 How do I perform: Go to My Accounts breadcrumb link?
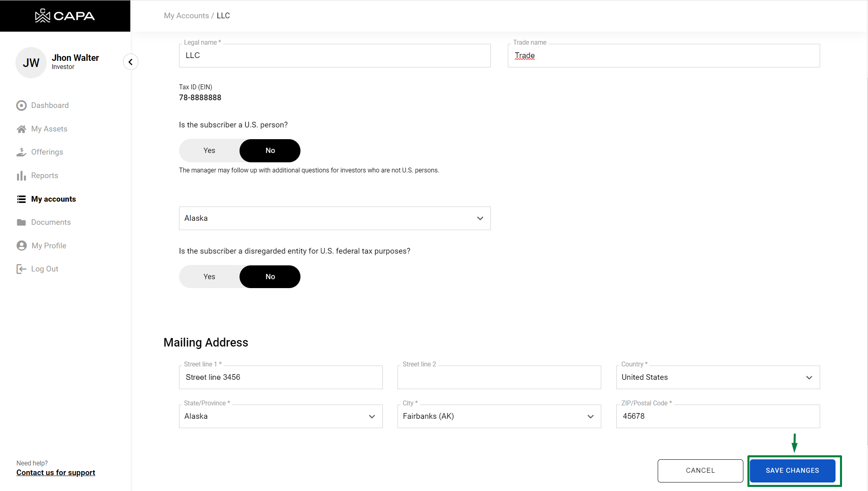186,16
